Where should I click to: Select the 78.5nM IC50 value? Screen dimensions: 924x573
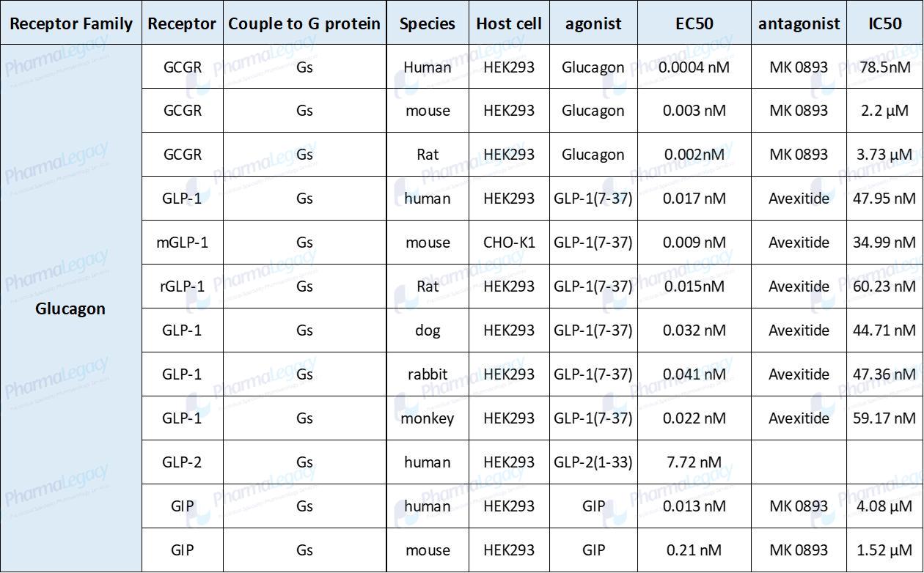885,67
